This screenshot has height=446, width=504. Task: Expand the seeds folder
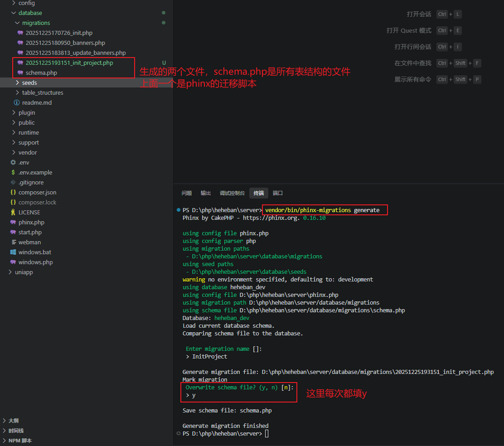click(17, 83)
